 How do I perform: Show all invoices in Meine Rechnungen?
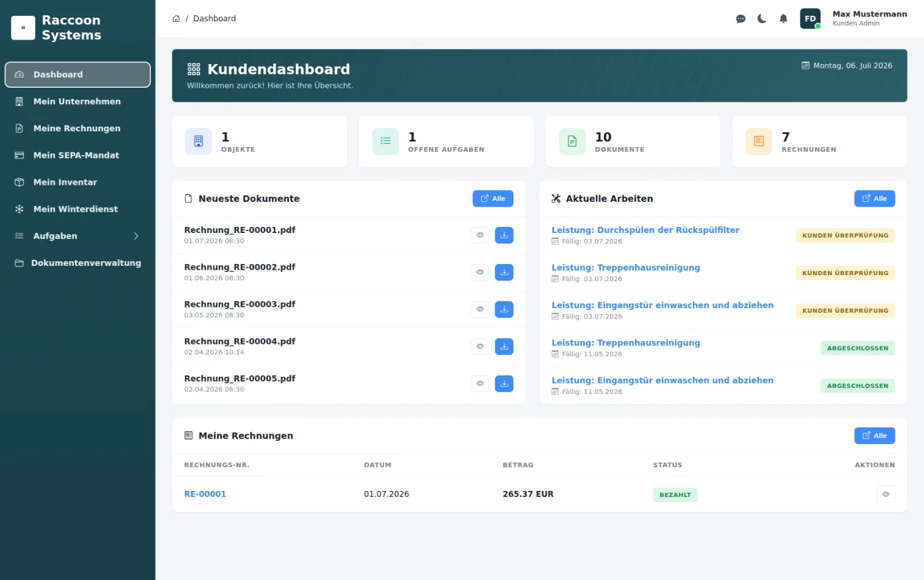tap(874, 435)
